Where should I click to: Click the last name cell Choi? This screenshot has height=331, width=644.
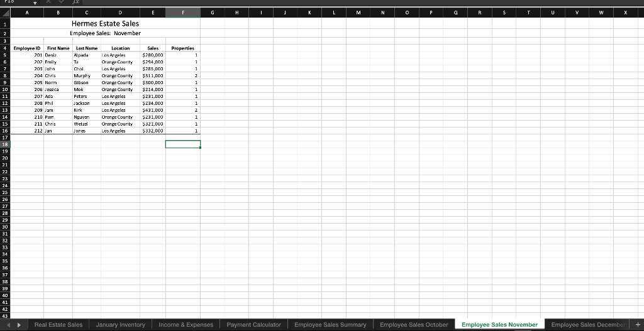point(87,69)
